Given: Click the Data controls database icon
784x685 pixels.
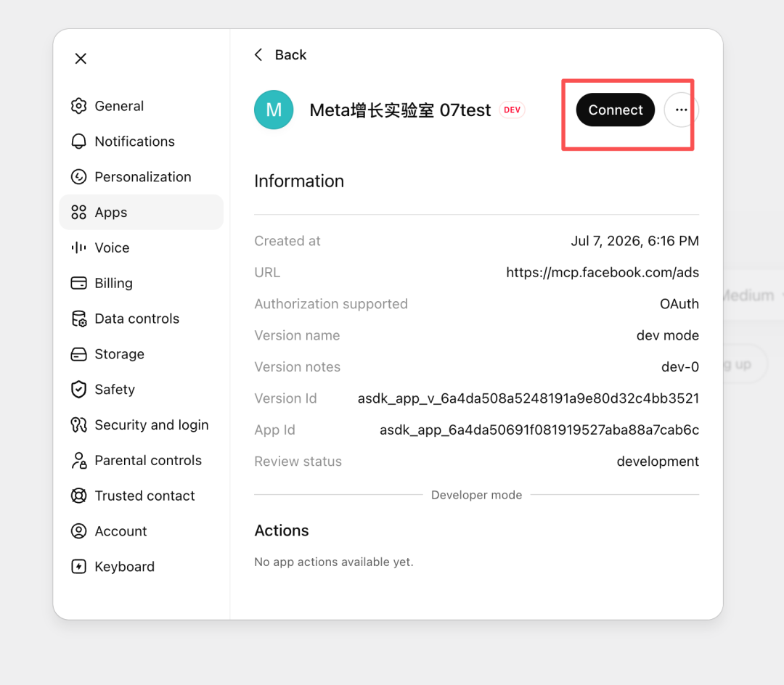Looking at the screenshot, I should tap(78, 319).
